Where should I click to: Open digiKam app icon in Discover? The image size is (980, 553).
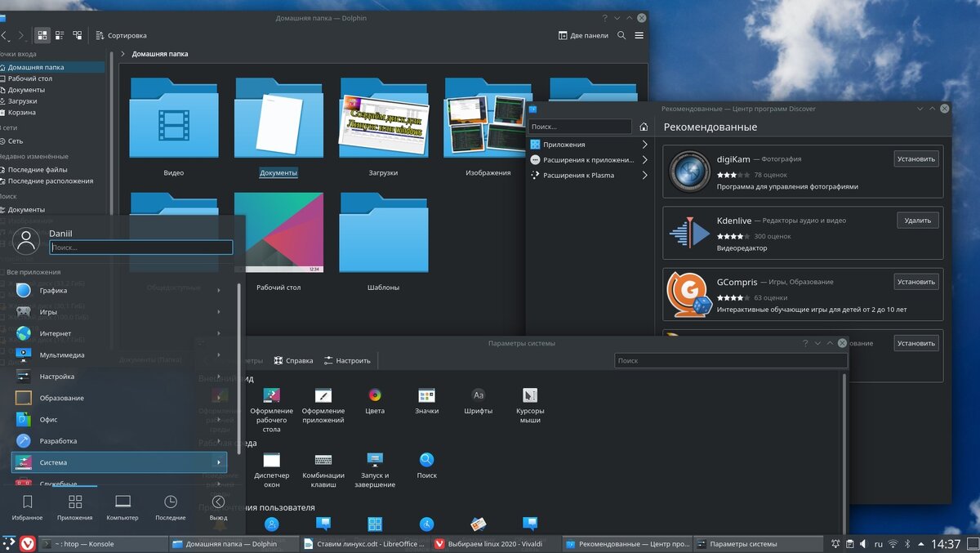pyautogui.click(x=689, y=172)
